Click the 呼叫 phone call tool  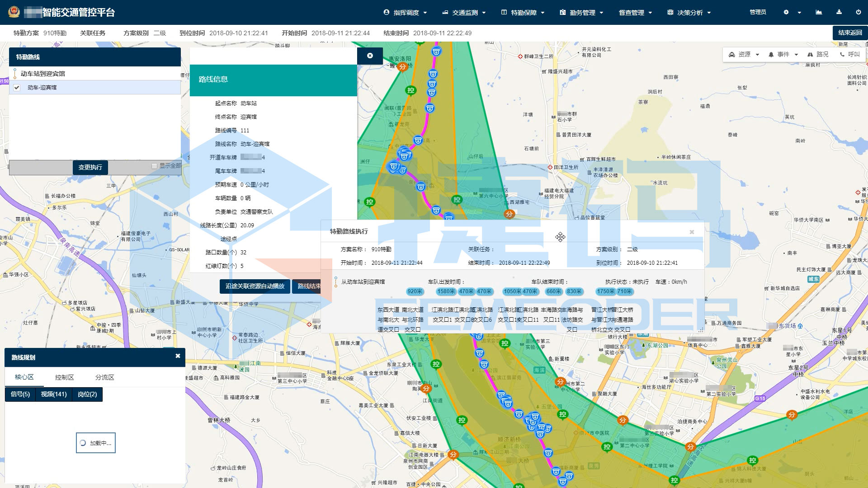click(x=850, y=54)
